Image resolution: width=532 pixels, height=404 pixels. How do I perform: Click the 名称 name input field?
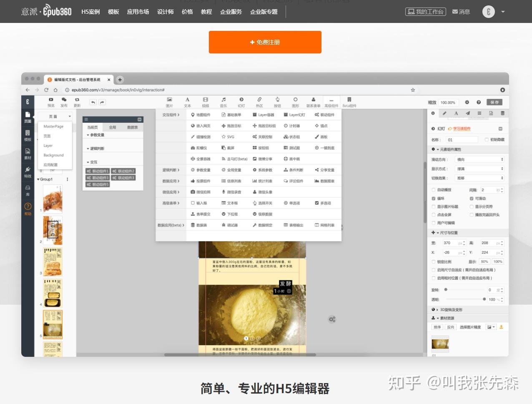(x=463, y=140)
